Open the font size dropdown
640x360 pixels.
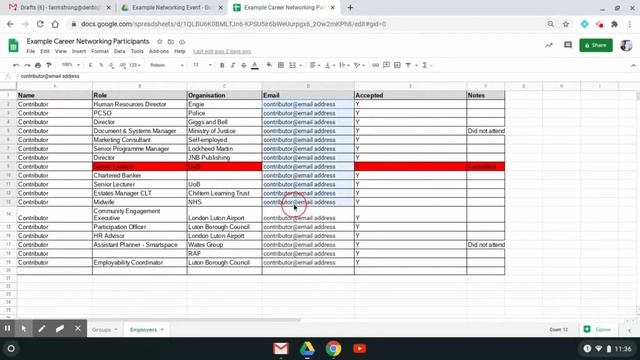tap(202, 65)
